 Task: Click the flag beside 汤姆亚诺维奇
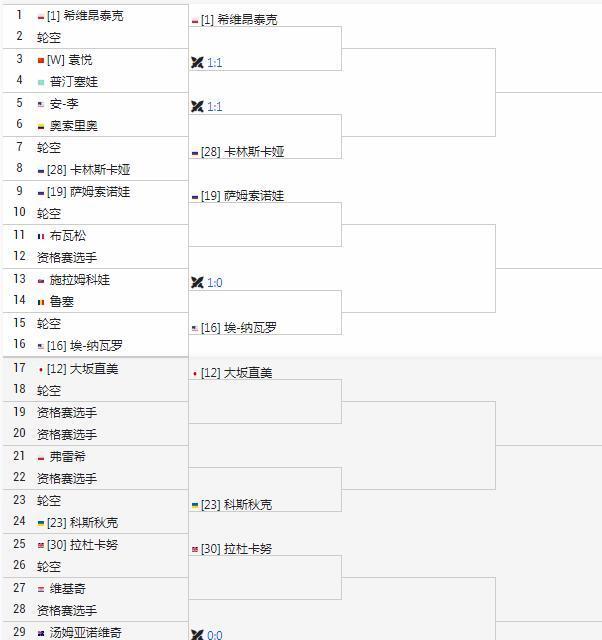(41, 632)
